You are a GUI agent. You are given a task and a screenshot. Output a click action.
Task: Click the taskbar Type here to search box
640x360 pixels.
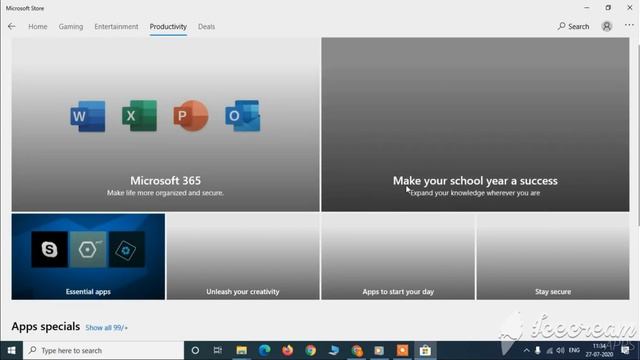[104, 351]
